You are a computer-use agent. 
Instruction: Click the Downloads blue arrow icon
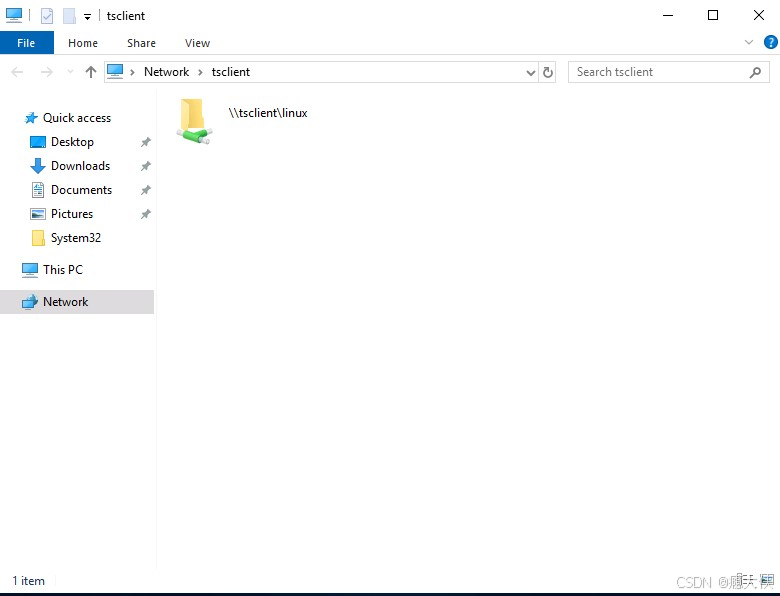coord(38,166)
